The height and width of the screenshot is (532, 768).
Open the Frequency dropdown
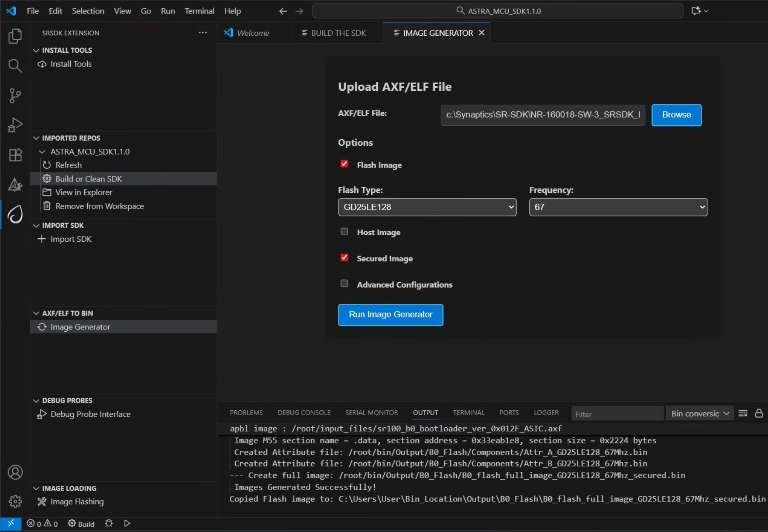click(x=618, y=207)
